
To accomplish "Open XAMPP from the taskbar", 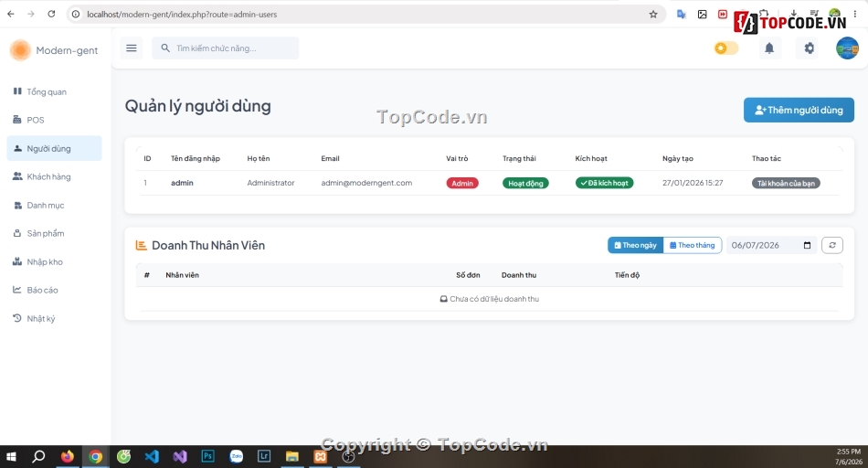I will [321, 456].
